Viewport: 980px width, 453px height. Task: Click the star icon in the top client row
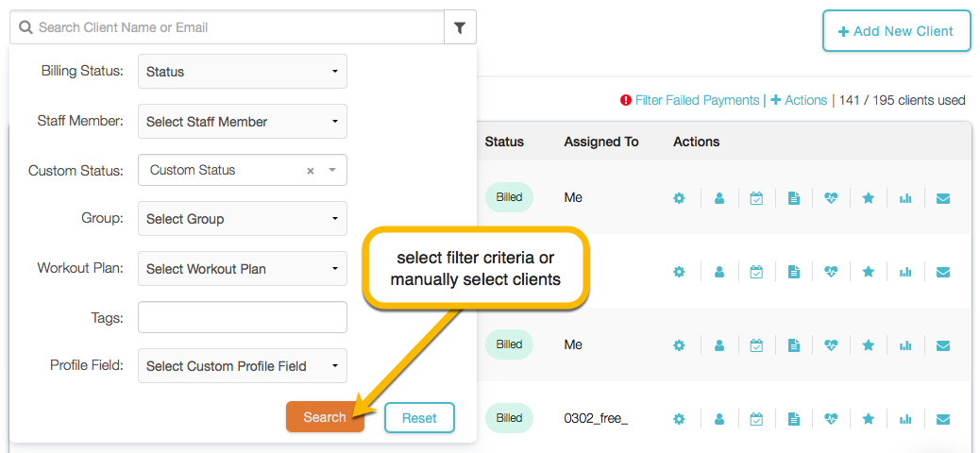point(869,198)
